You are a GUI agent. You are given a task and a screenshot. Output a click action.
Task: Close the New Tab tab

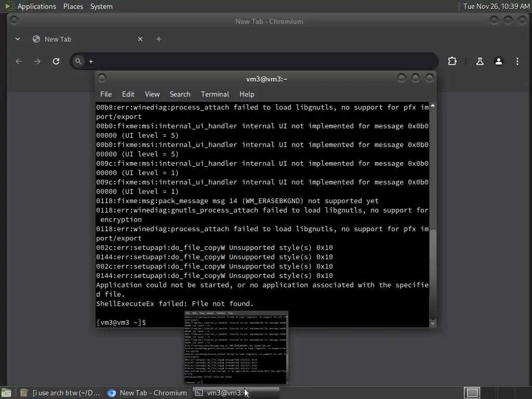[140, 39]
